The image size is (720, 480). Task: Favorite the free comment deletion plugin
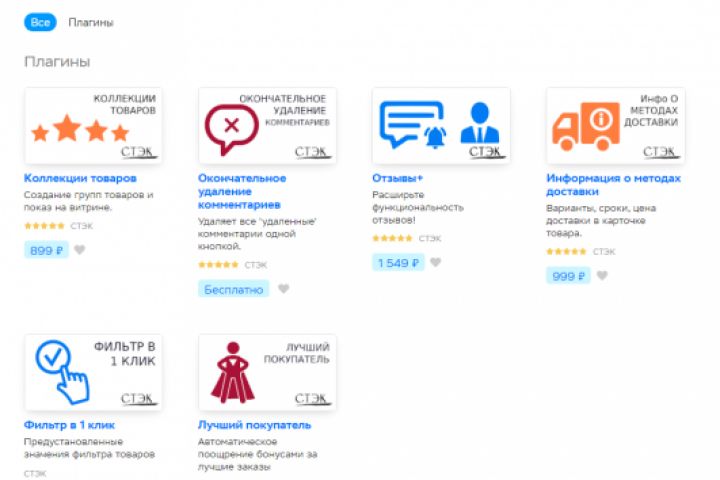(x=283, y=289)
